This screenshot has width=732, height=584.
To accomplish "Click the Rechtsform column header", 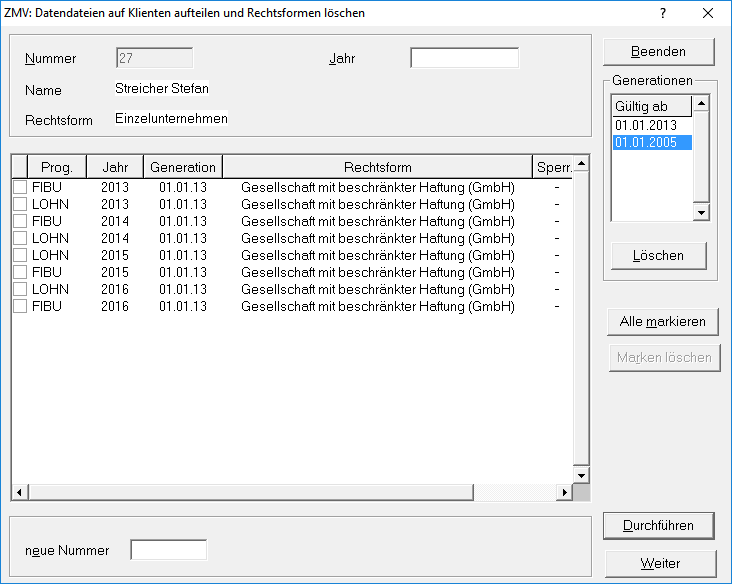I will coord(377,167).
